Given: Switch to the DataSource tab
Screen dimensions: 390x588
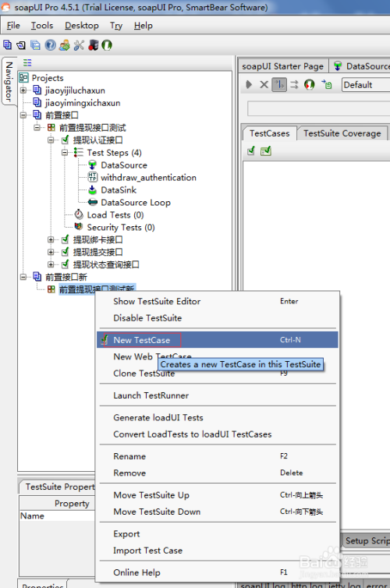Looking at the screenshot, I should pyautogui.click(x=360, y=66).
